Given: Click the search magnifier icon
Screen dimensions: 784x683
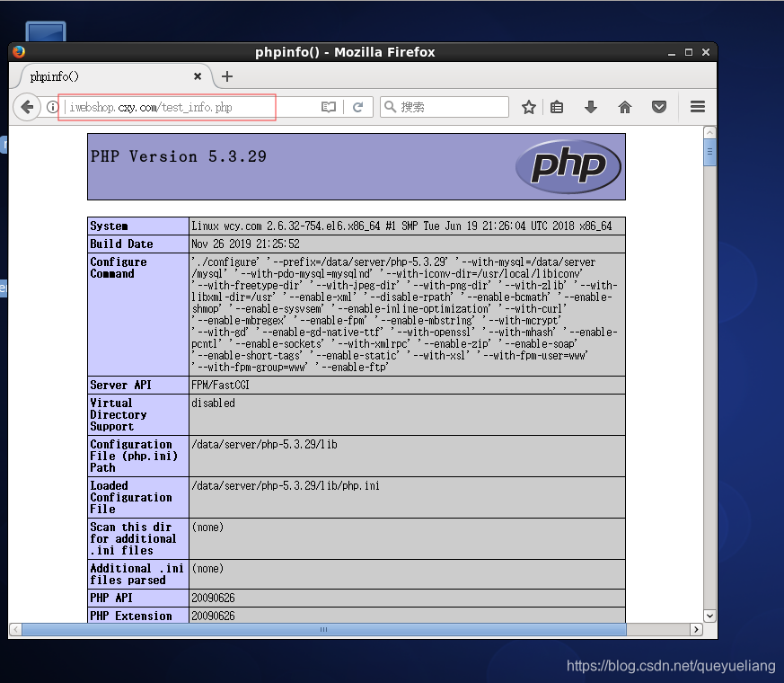Looking at the screenshot, I should [391, 107].
